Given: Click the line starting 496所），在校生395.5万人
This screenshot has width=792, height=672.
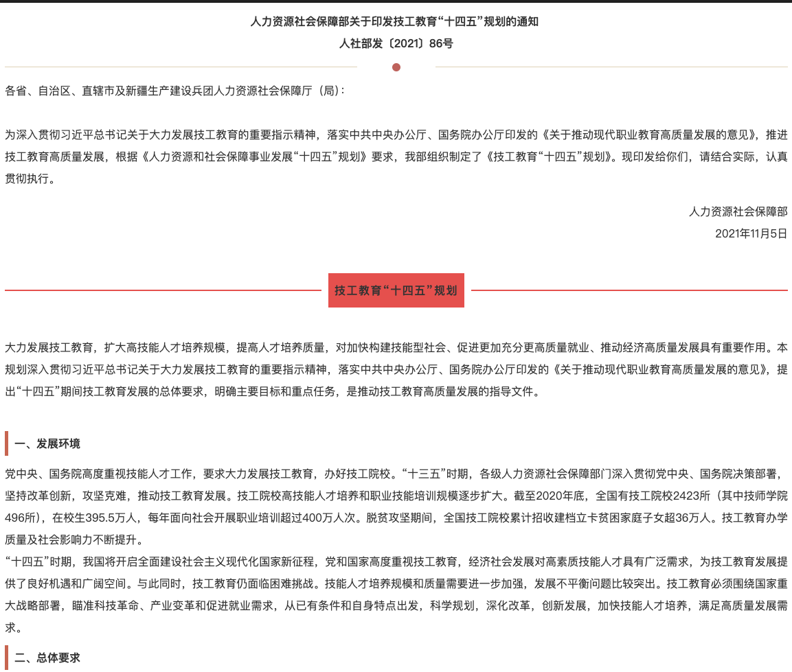Looking at the screenshot, I should pos(396,518).
